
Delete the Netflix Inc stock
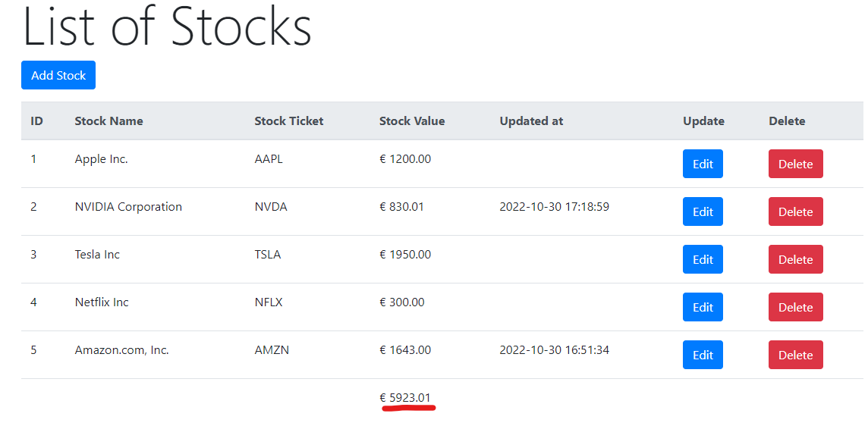click(x=795, y=307)
